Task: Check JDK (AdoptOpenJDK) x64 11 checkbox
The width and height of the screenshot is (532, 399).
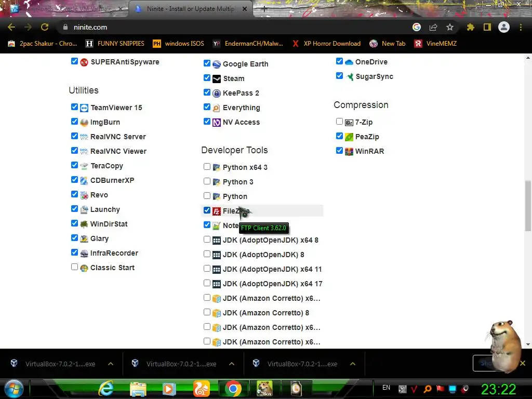Action: coord(207,269)
